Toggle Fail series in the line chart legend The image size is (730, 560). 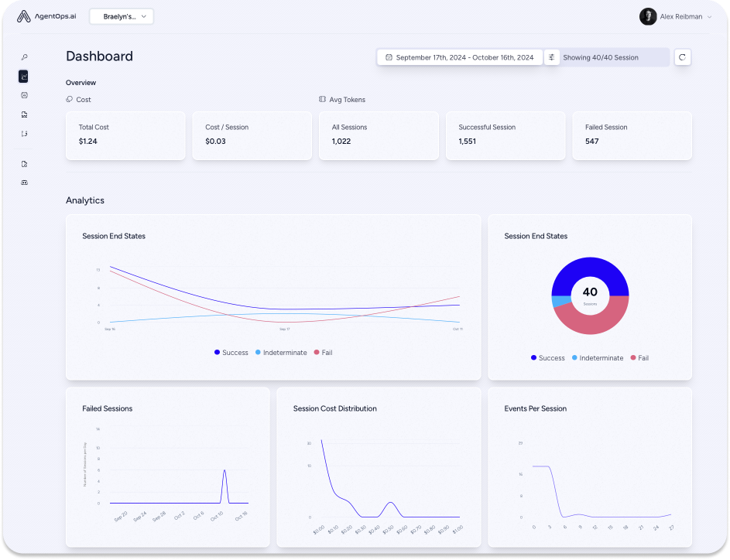pyautogui.click(x=323, y=353)
